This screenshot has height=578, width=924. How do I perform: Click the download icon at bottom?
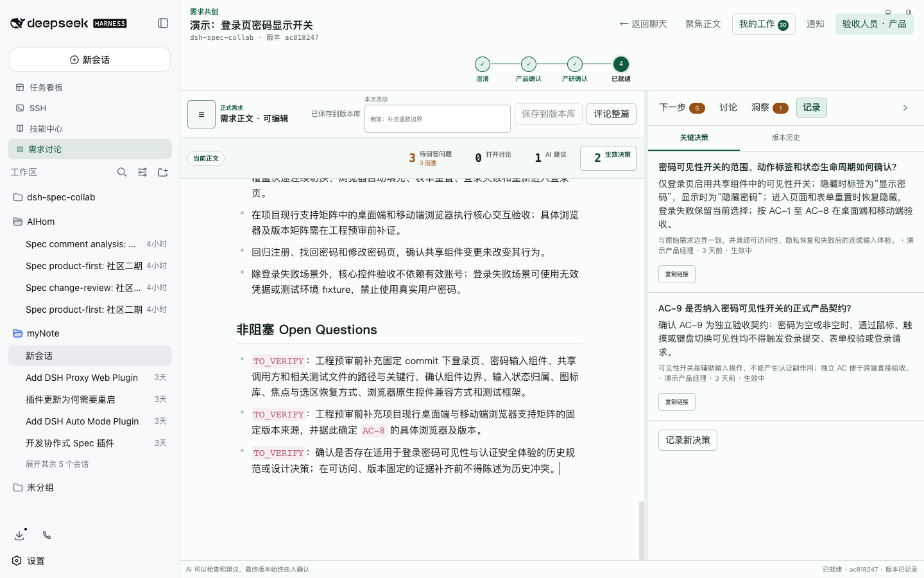tap(19, 535)
